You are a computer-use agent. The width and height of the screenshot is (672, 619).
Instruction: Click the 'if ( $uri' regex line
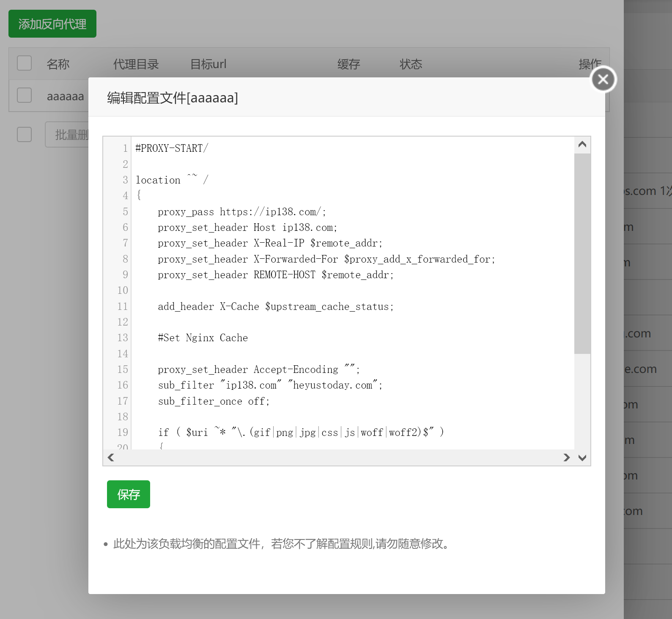(x=301, y=432)
